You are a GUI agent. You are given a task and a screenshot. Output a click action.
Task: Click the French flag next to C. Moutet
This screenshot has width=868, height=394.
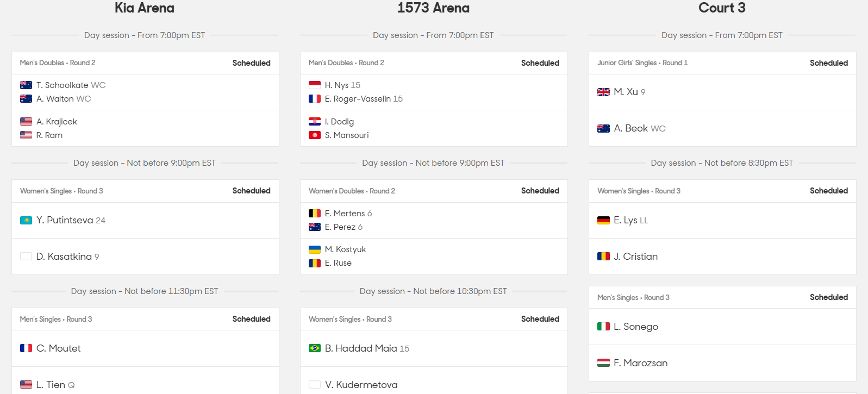coord(26,348)
